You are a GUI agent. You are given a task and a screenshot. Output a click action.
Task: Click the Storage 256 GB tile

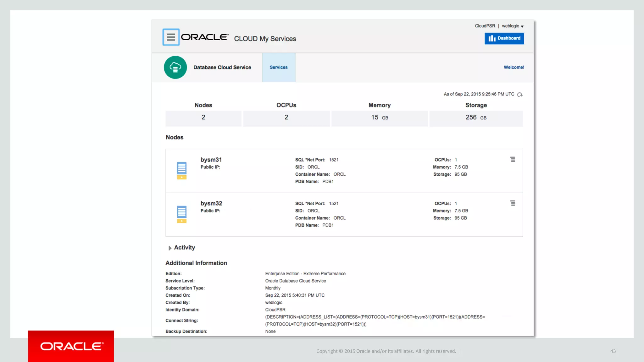point(476,118)
